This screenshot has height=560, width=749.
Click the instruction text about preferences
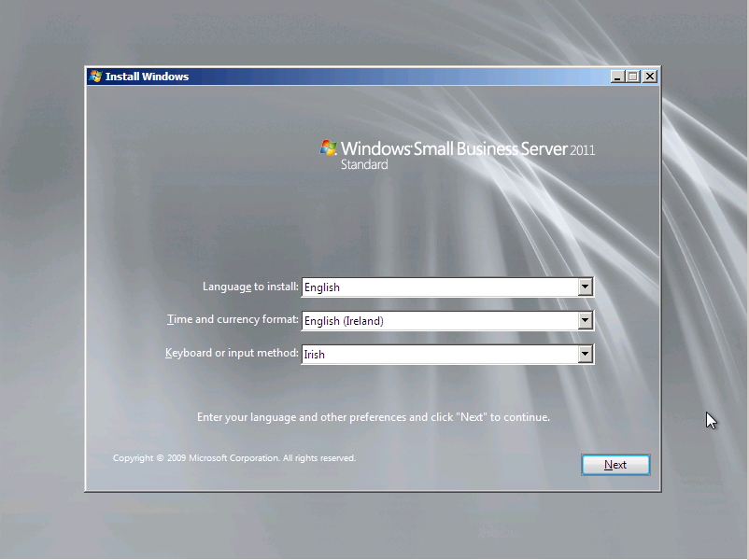374,417
